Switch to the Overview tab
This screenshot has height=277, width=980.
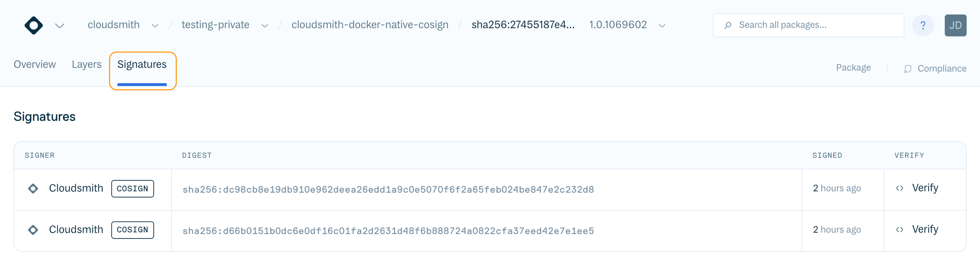tap(34, 64)
